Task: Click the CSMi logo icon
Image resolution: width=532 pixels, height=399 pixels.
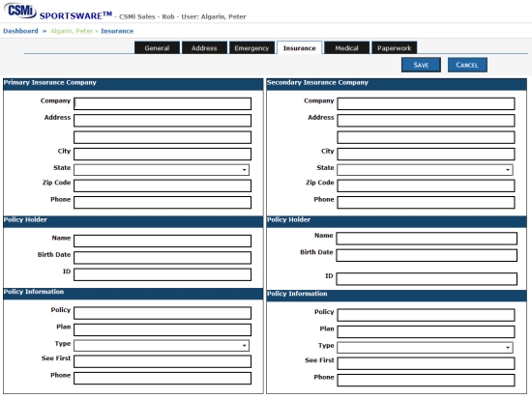Action: click(19, 10)
